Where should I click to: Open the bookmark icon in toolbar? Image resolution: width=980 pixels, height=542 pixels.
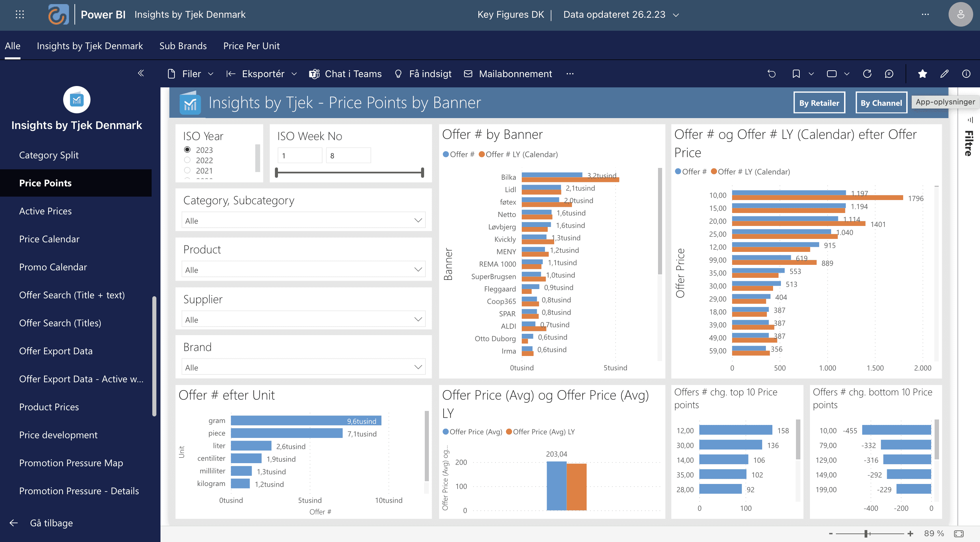pyautogui.click(x=796, y=74)
